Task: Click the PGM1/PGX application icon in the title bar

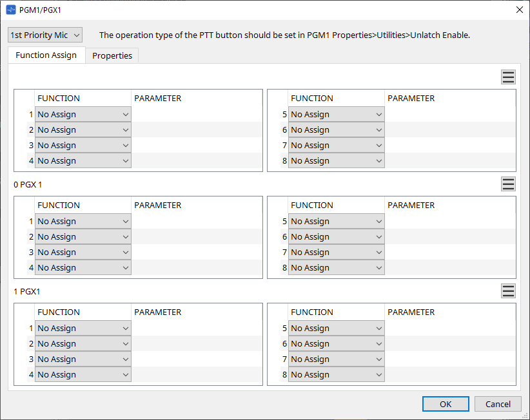Action: pyautogui.click(x=9, y=9)
